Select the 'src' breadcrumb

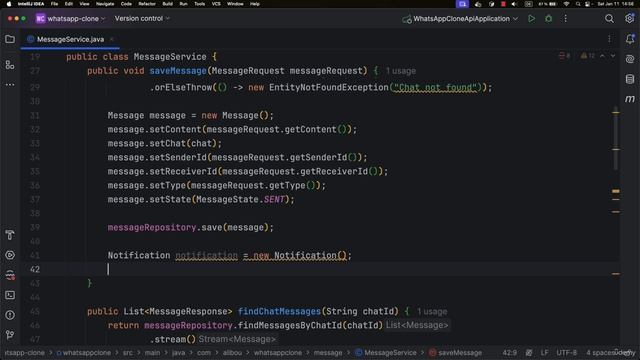[128, 353]
